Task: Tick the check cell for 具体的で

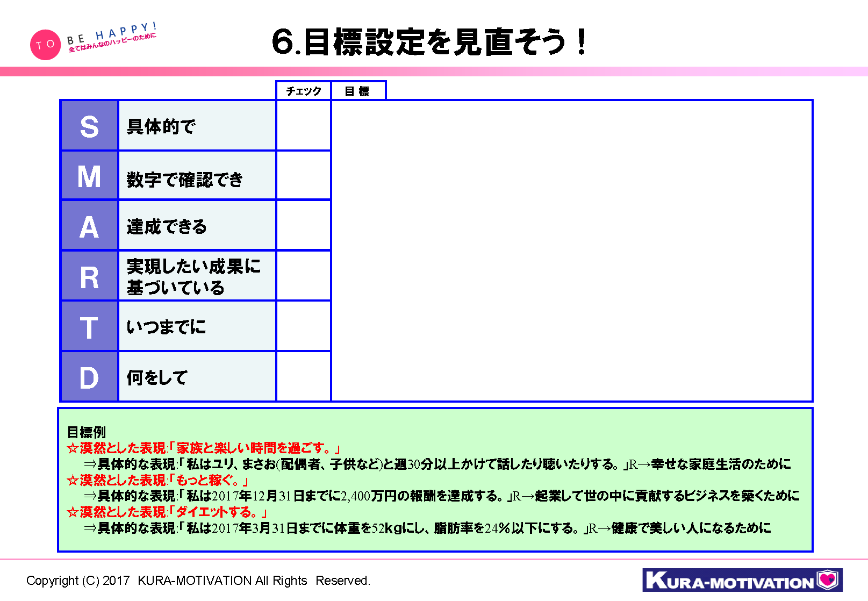Action: (303, 126)
